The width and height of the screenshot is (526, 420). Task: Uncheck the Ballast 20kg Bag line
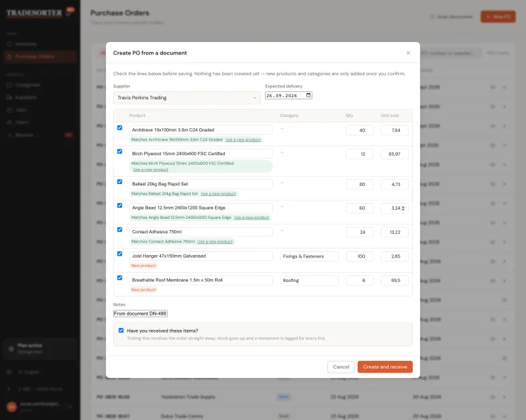point(120,181)
